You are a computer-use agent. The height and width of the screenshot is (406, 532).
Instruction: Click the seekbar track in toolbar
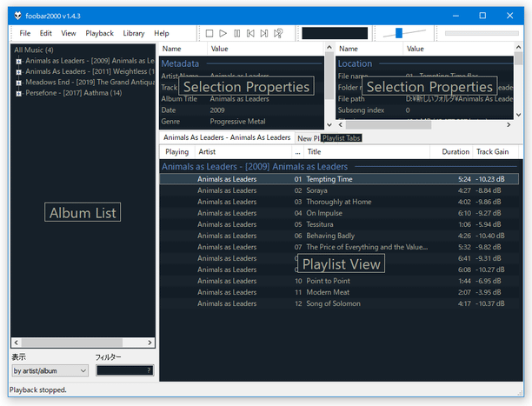tap(482, 33)
